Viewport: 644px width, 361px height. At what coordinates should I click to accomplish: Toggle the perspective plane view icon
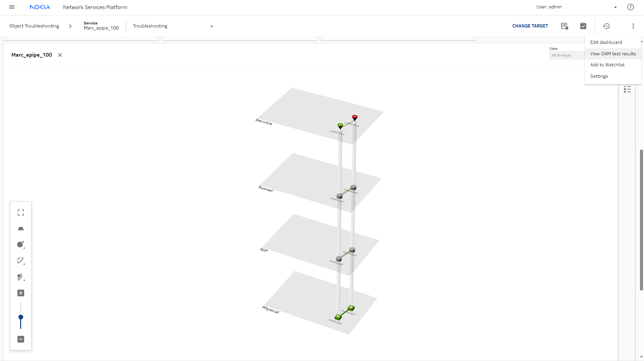[21, 229]
